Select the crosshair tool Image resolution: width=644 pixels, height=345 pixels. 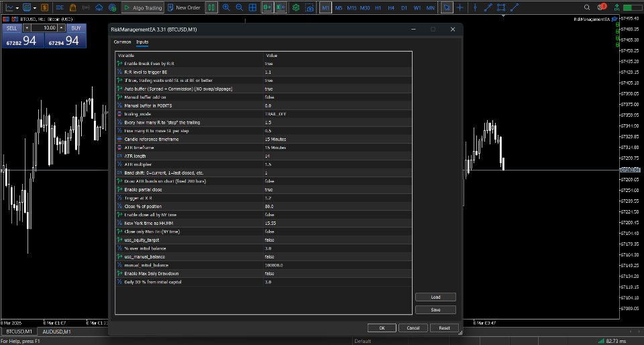pos(460,7)
